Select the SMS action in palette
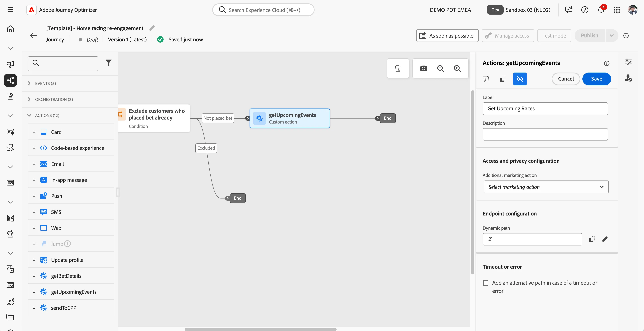Image resolution: width=644 pixels, height=331 pixels. pyautogui.click(x=71, y=212)
